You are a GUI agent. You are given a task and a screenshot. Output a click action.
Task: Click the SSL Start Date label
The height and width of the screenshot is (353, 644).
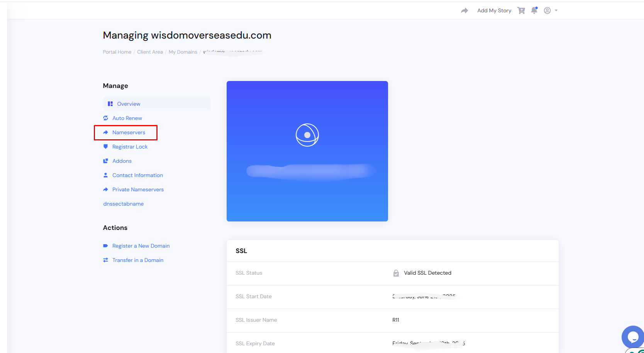click(x=254, y=296)
